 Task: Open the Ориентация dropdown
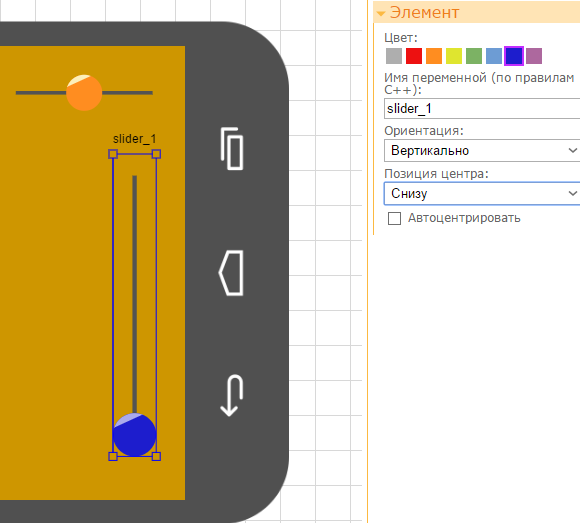pos(482,151)
